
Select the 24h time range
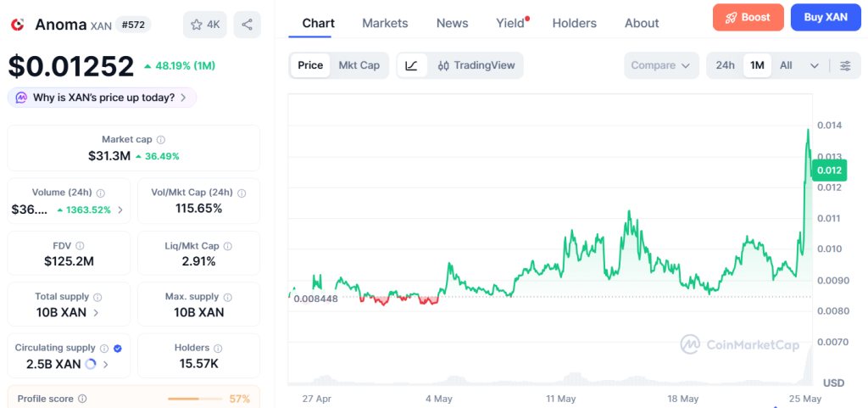coord(726,65)
